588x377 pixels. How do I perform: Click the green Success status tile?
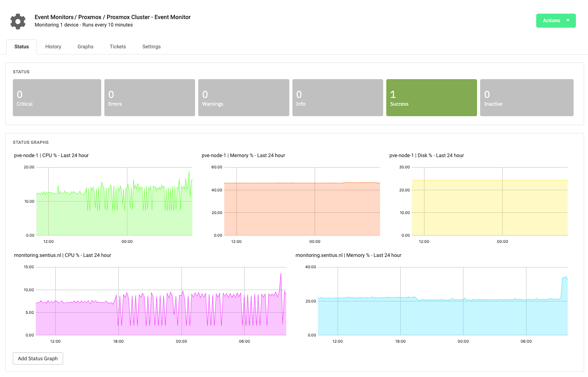click(x=431, y=97)
